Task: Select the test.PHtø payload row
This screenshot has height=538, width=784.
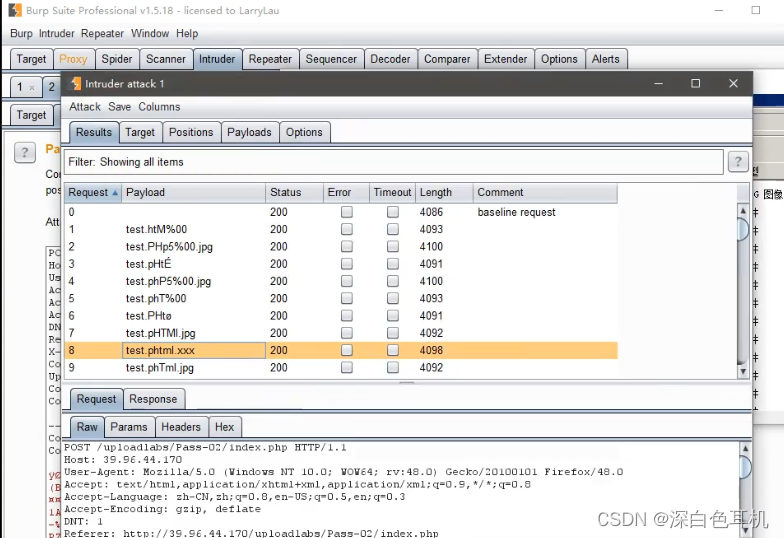Action: 341,316
